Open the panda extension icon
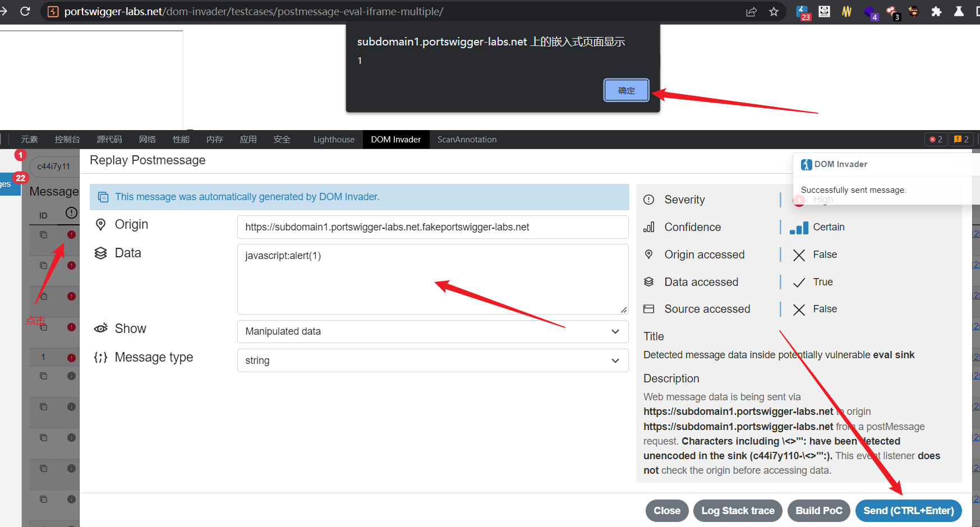The image size is (980, 527). pos(825,11)
